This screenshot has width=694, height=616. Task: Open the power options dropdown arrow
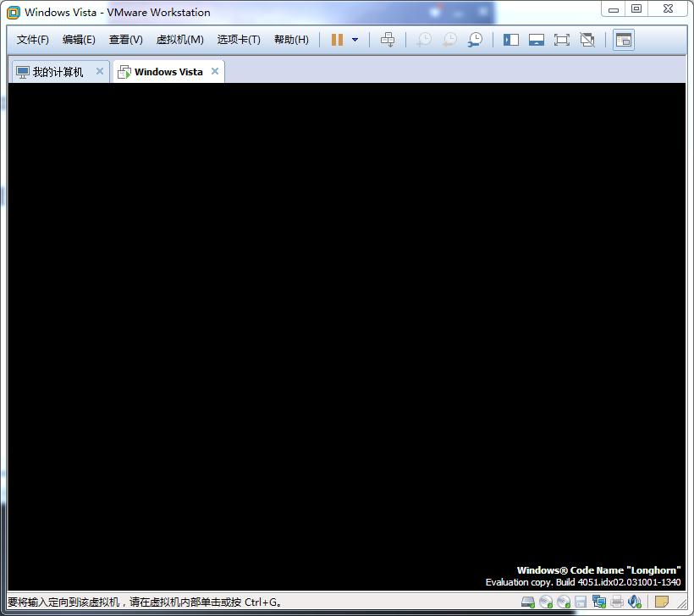pyautogui.click(x=355, y=40)
